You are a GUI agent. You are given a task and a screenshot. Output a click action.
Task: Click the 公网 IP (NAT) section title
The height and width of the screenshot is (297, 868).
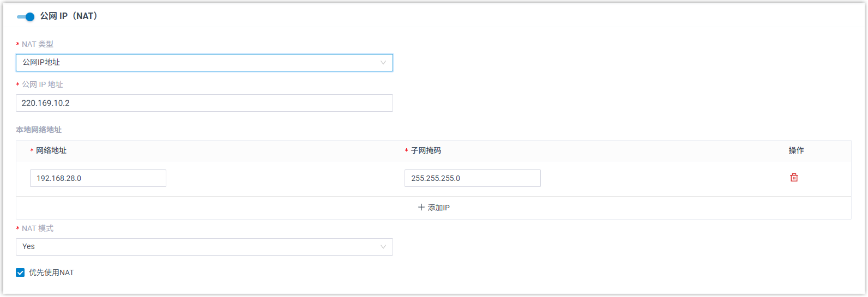coord(69,16)
